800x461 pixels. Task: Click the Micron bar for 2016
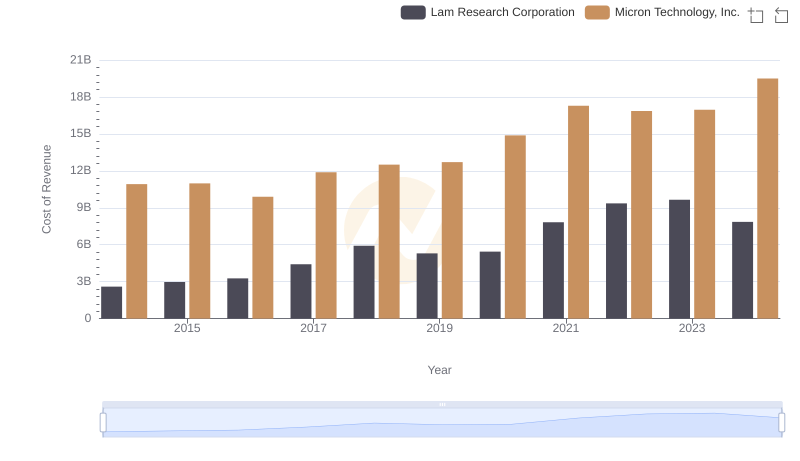coord(263,258)
